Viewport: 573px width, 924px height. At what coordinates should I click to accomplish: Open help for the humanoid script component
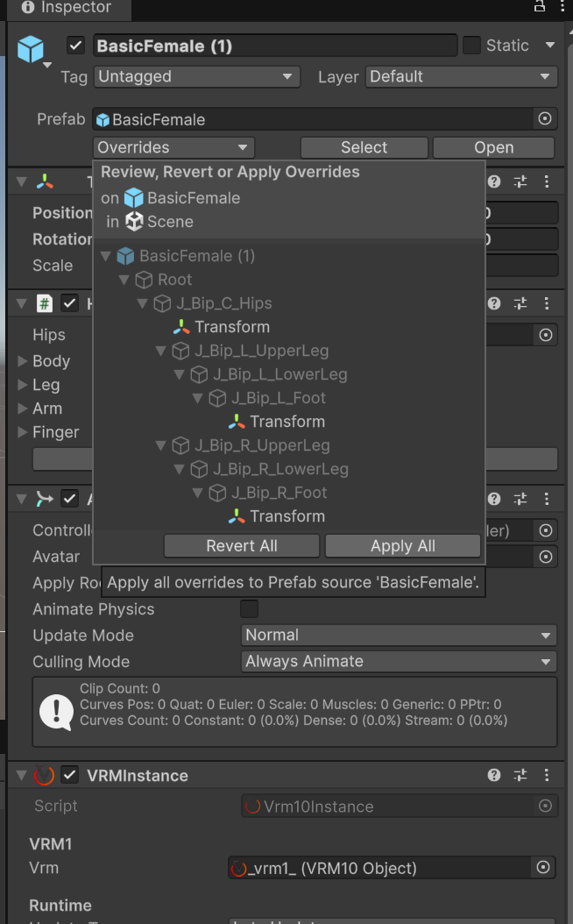tap(494, 303)
